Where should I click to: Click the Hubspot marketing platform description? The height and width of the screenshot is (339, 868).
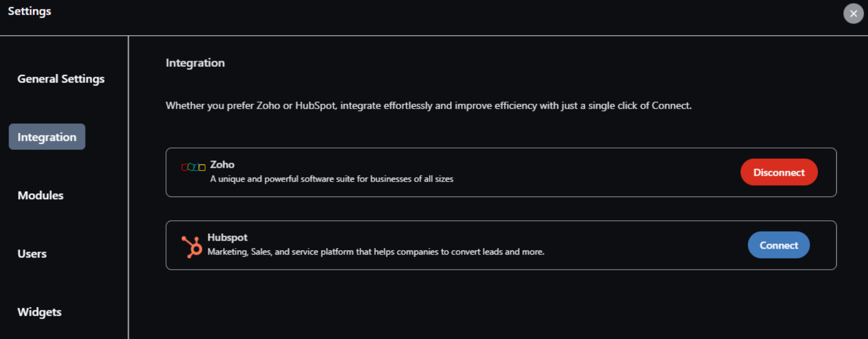[x=375, y=252]
